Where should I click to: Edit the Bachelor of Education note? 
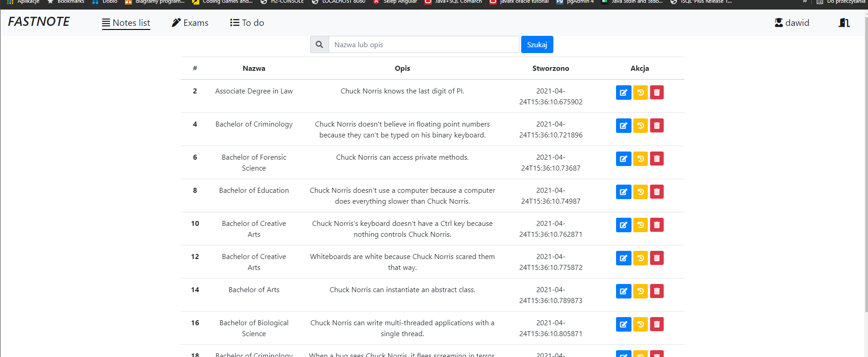[x=623, y=192]
